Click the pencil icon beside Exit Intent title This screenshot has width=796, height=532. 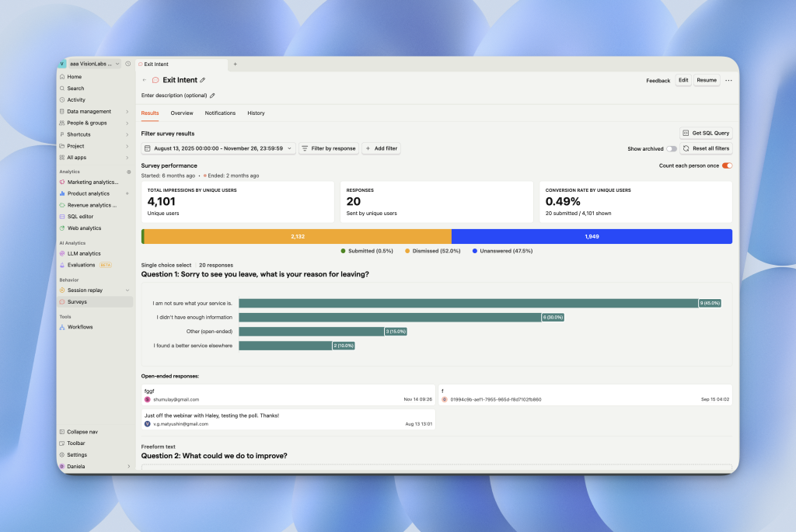tap(203, 80)
